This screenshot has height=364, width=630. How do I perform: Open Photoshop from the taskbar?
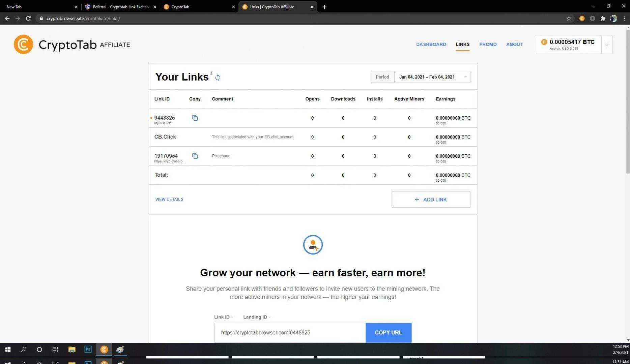click(88, 350)
